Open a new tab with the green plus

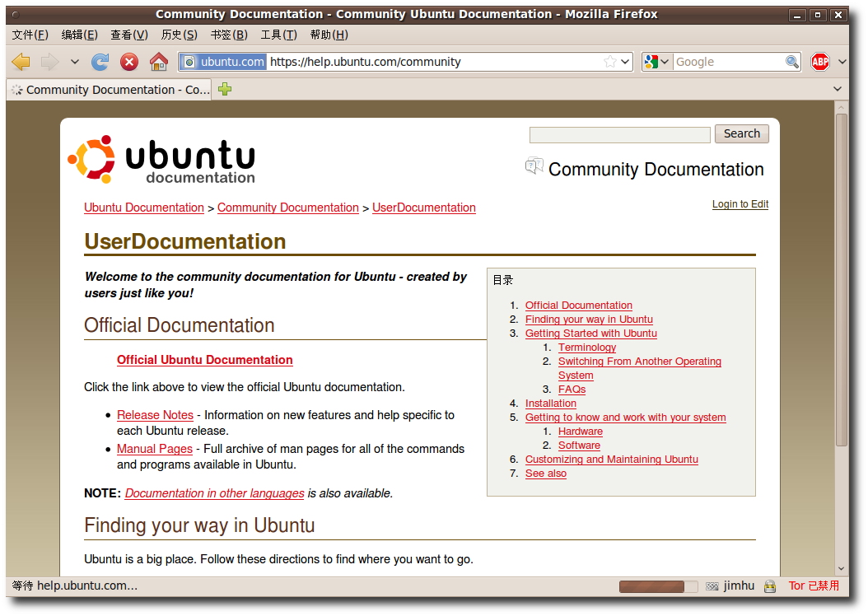[225, 89]
